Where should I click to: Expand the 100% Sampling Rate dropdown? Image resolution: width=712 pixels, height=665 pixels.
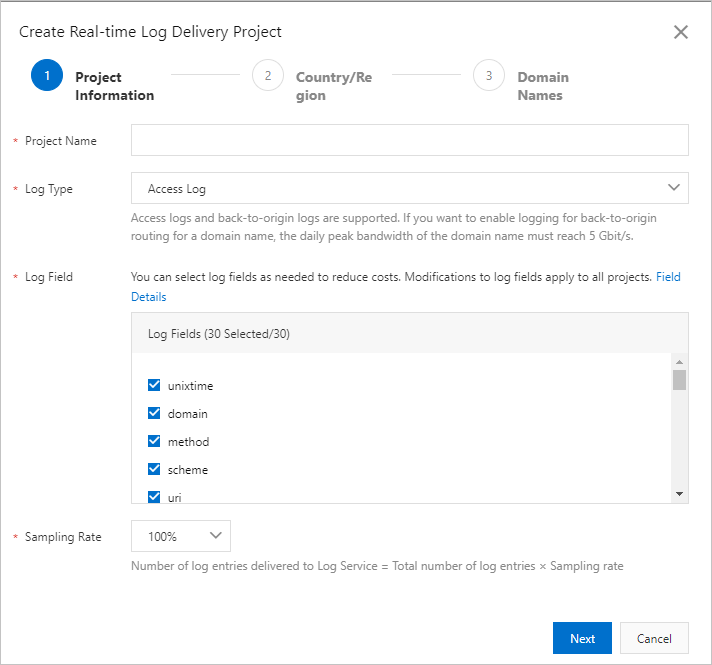[x=180, y=536]
